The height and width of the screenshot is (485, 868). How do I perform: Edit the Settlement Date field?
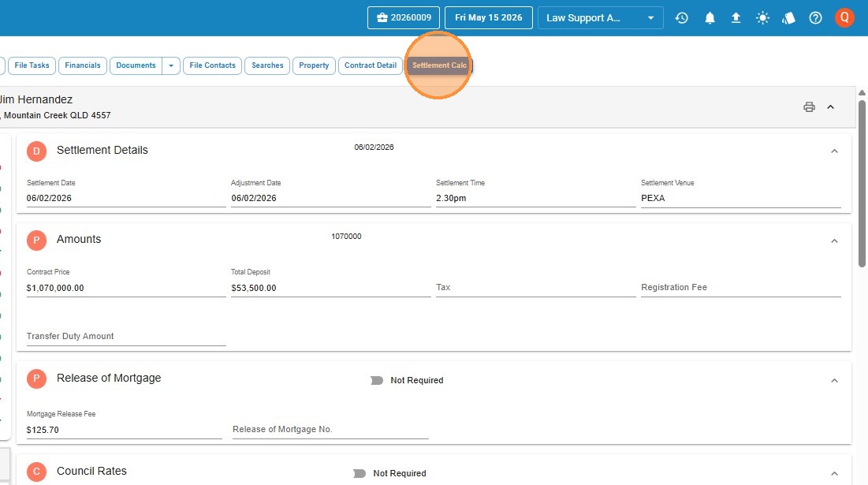tap(126, 198)
